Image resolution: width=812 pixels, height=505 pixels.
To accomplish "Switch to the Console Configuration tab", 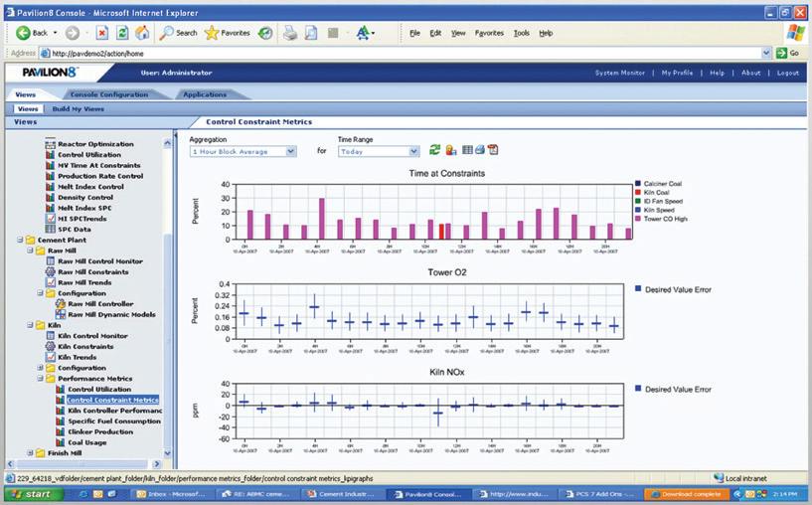I will (x=109, y=94).
